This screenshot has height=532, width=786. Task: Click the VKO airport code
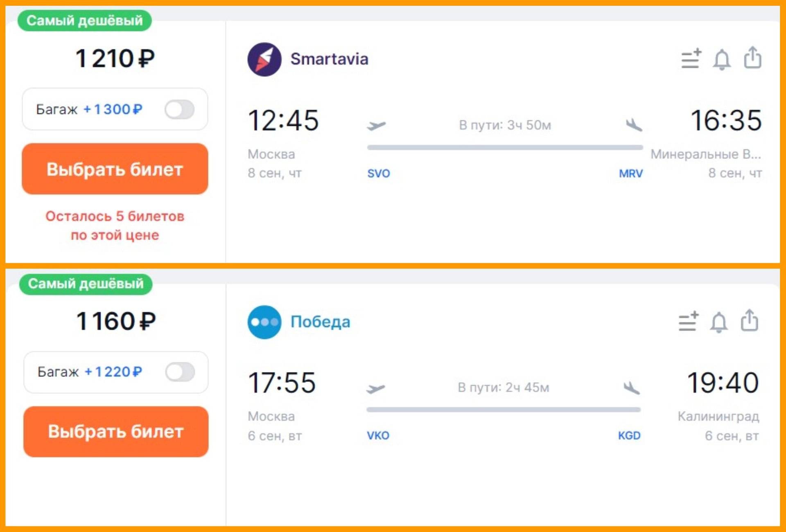378,435
